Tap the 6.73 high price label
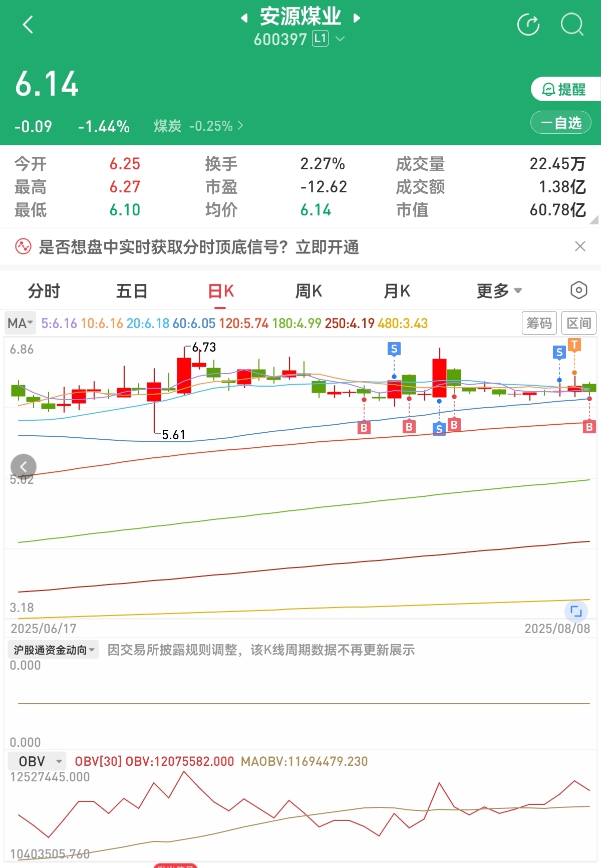The height and width of the screenshot is (868, 601). (204, 347)
